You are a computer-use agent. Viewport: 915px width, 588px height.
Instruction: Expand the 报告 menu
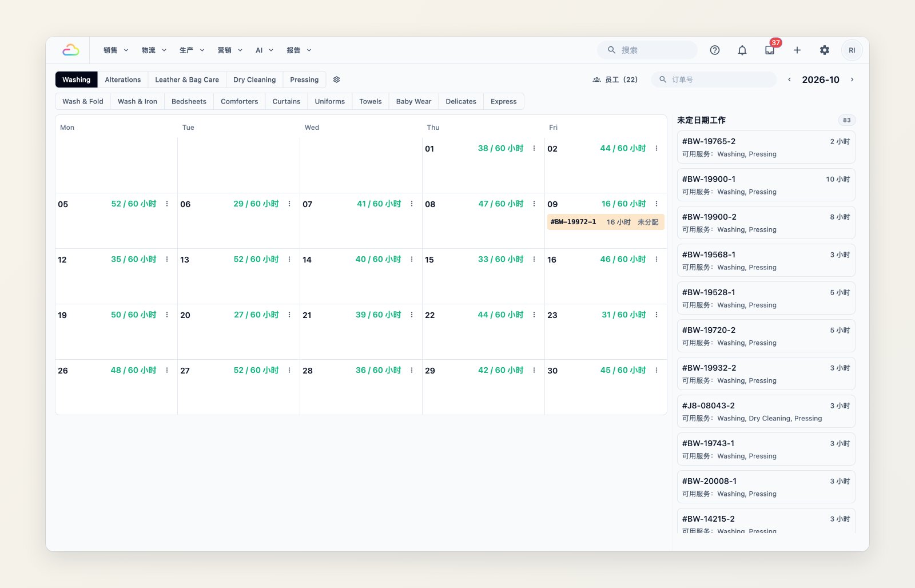(x=299, y=50)
